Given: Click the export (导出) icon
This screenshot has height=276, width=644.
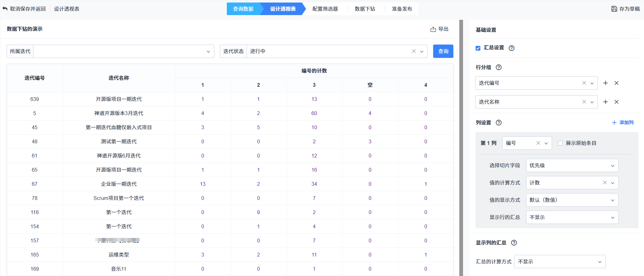Looking at the screenshot, I should (x=433, y=29).
